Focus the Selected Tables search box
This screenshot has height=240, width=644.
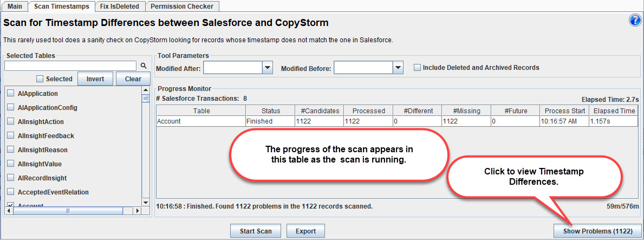[x=70, y=66]
